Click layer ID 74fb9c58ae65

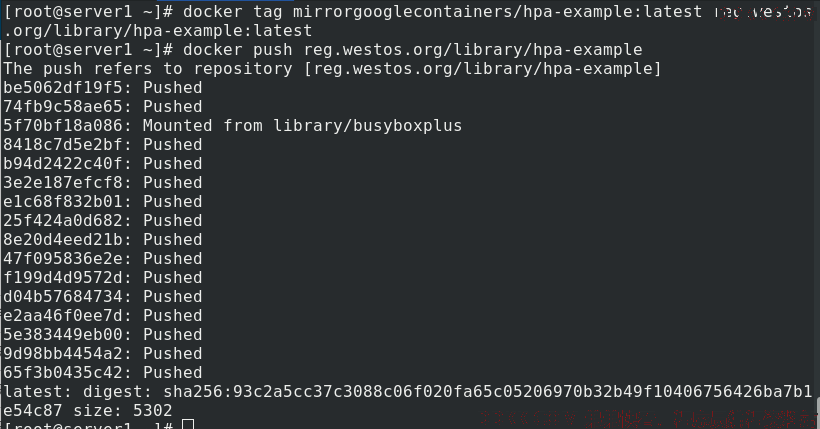click(x=63, y=107)
